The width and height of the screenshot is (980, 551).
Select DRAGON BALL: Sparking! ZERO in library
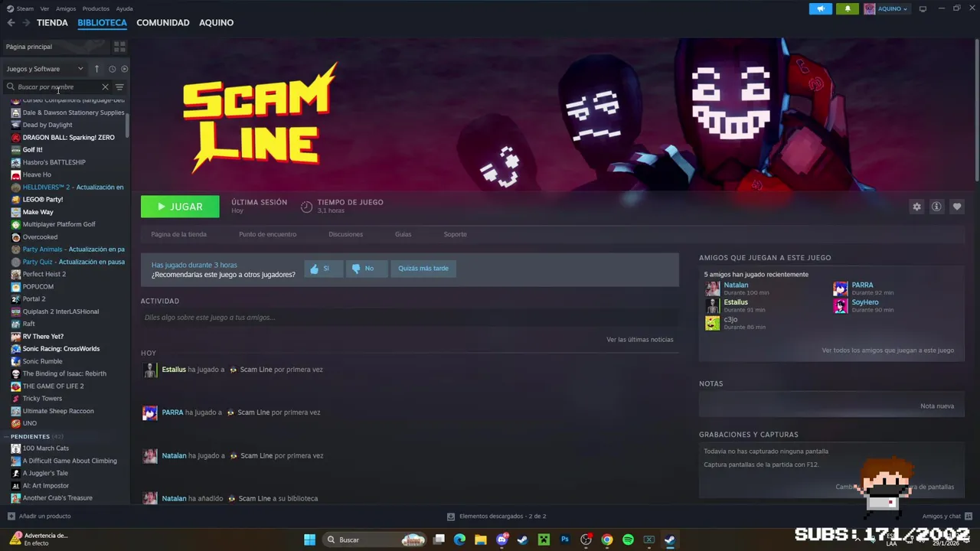(x=68, y=138)
